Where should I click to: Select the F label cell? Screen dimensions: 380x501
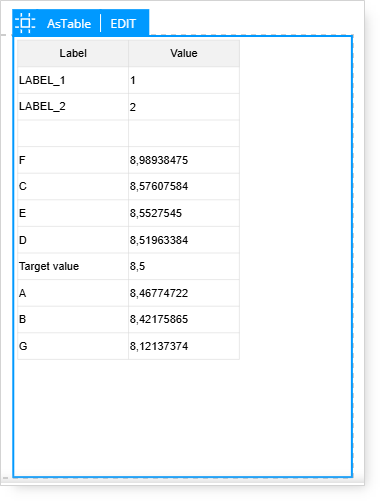[x=73, y=160]
